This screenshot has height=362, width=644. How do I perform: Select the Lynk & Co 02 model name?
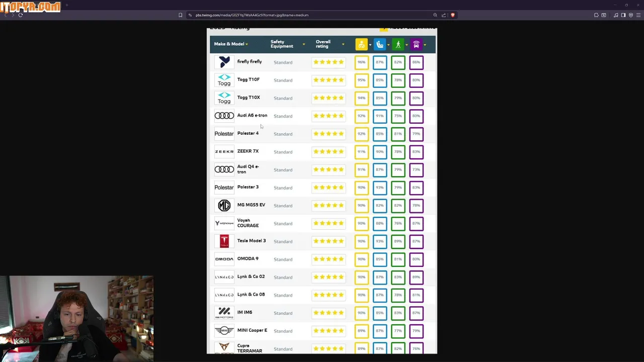click(251, 277)
